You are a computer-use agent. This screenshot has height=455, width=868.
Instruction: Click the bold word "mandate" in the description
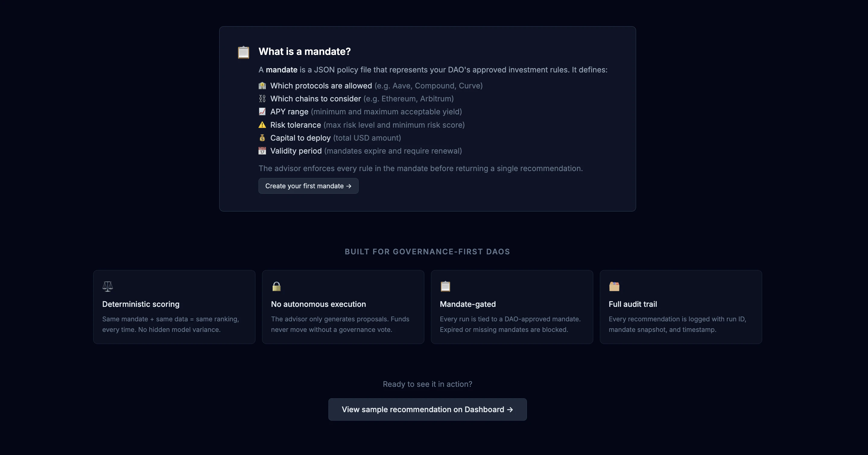click(x=281, y=70)
